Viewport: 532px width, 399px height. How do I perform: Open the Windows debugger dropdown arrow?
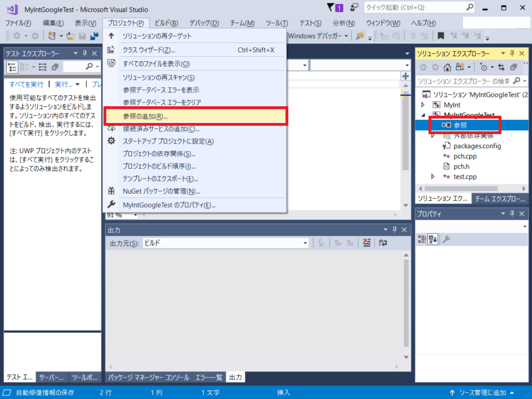coord(346,36)
